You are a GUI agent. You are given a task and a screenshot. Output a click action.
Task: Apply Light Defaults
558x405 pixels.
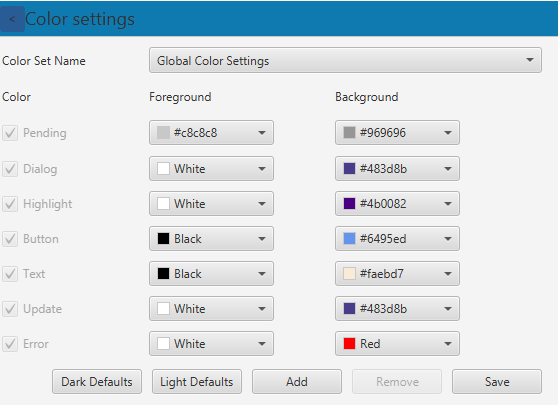(197, 382)
